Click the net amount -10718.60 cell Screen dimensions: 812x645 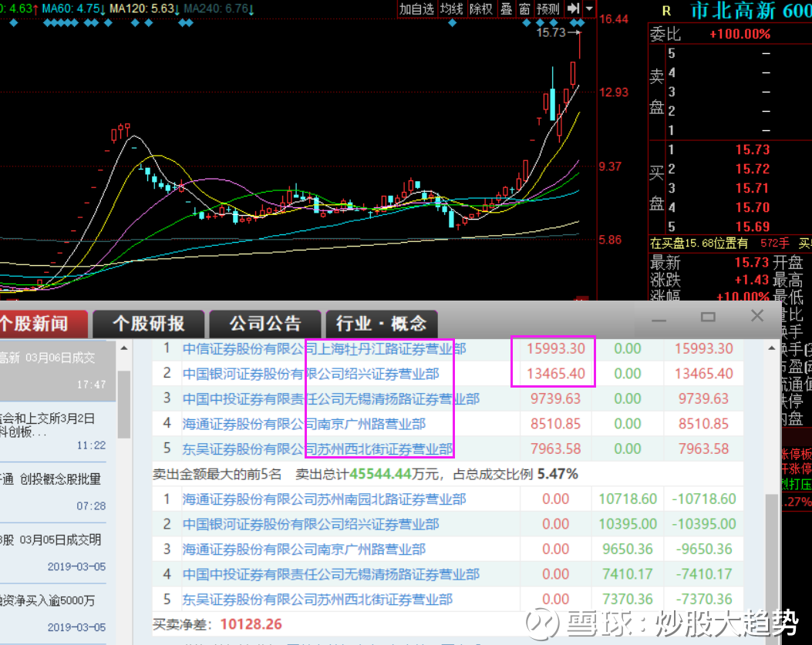(704, 499)
